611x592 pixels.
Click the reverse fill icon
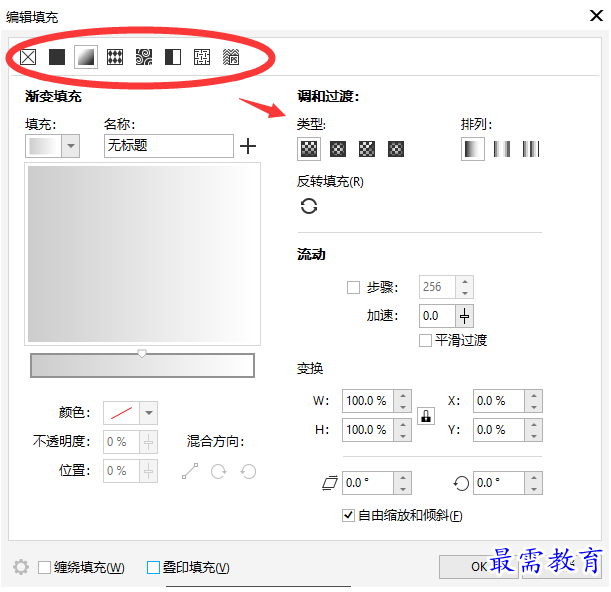[309, 206]
